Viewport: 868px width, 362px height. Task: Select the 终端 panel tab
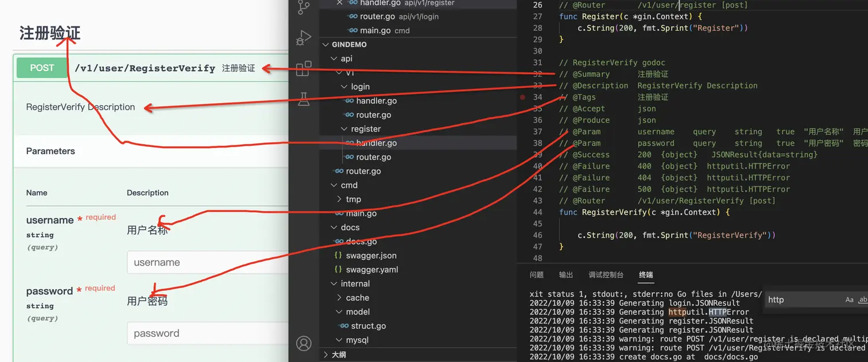point(646,275)
